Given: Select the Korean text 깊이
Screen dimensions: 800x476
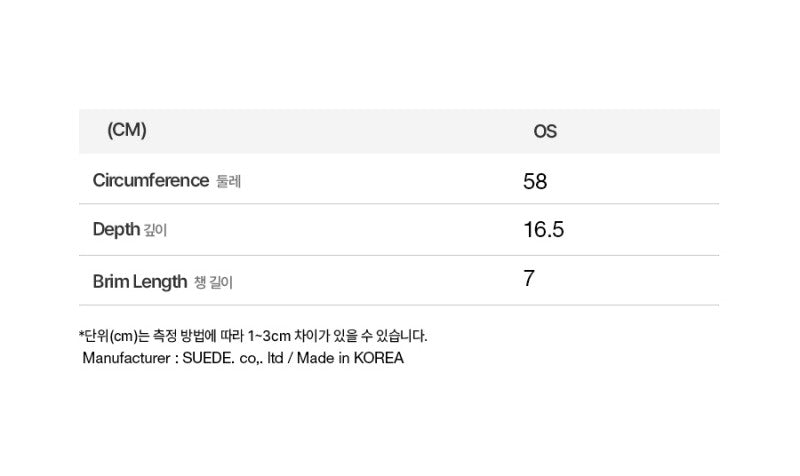Looking at the screenshot, I should (x=156, y=231).
